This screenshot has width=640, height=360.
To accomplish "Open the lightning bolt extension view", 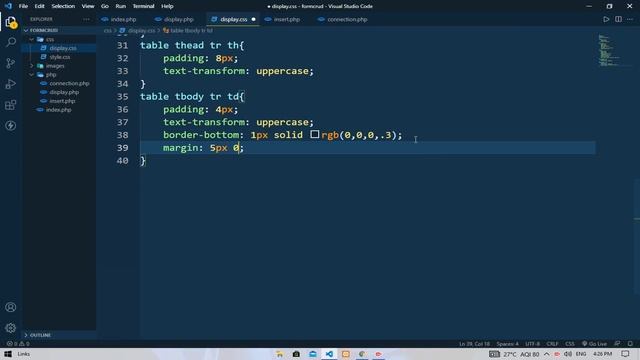I will click(11, 126).
